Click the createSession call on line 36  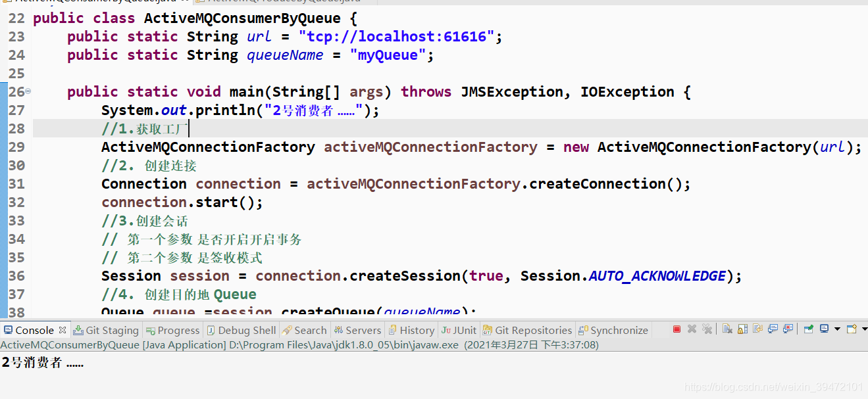(x=405, y=275)
